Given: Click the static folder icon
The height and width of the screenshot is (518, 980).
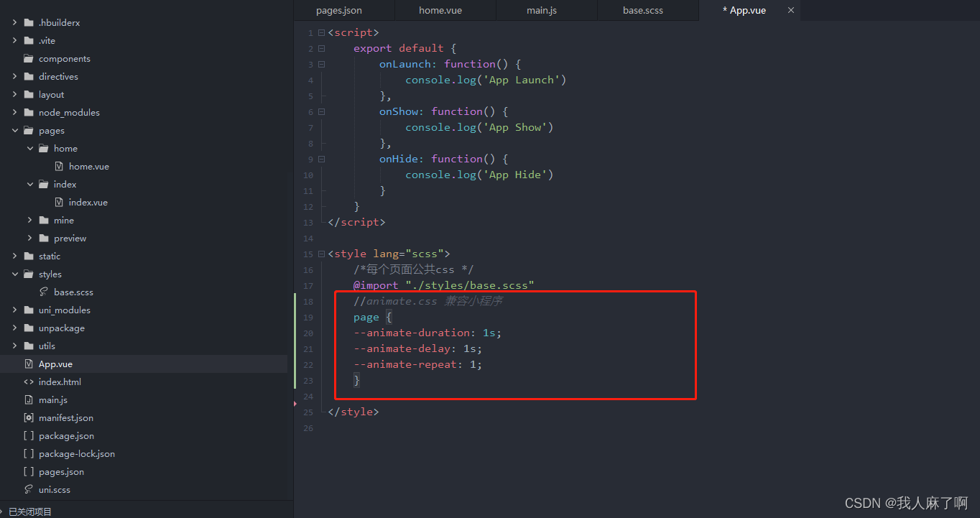Looking at the screenshot, I should coord(29,256).
